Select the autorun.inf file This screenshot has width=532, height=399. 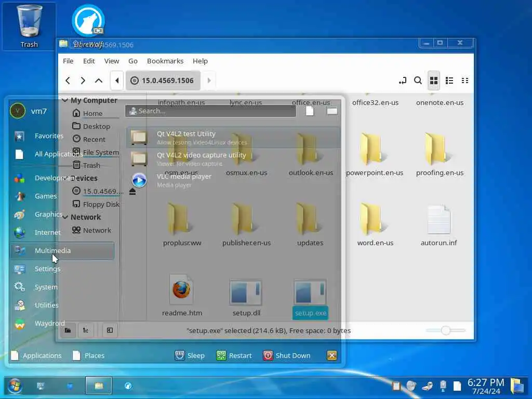(438, 224)
